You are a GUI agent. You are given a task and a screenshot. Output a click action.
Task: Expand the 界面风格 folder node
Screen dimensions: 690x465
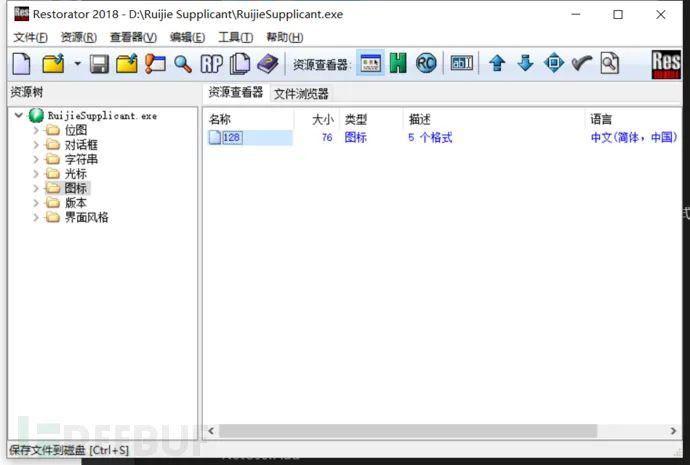pos(36,217)
